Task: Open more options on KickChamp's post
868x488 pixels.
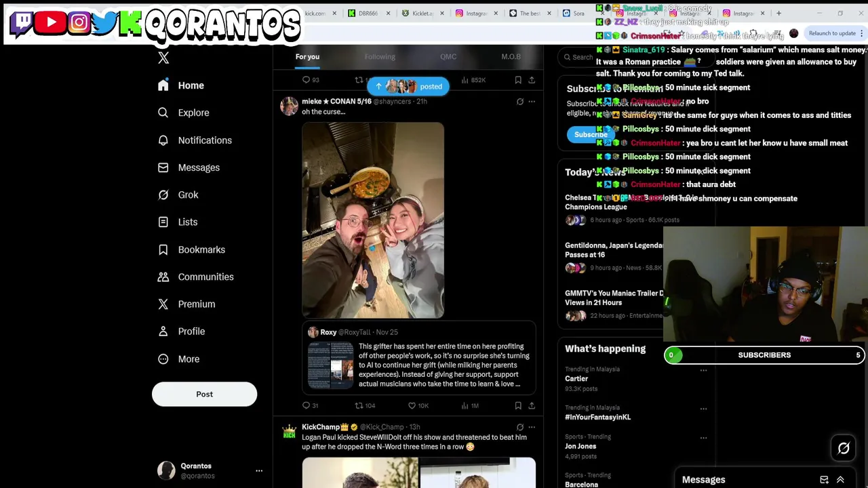Action: tap(532, 427)
